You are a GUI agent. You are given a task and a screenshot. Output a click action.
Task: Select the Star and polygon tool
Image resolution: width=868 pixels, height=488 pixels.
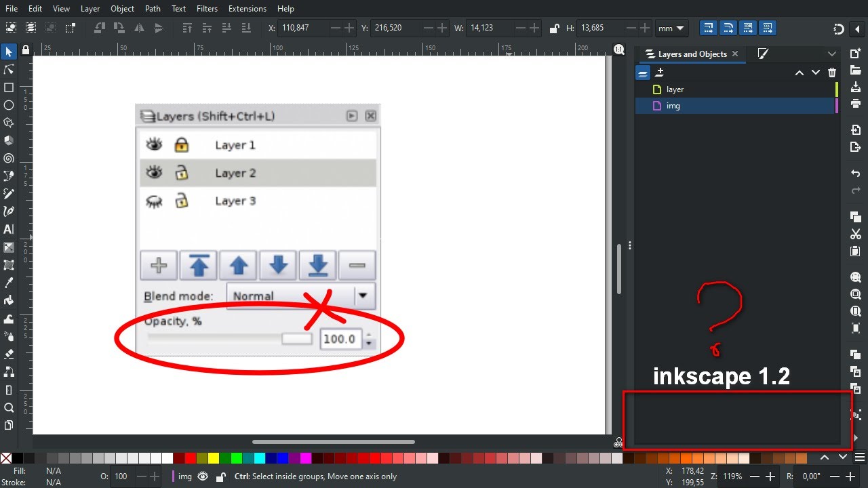[x=9, y=123]
